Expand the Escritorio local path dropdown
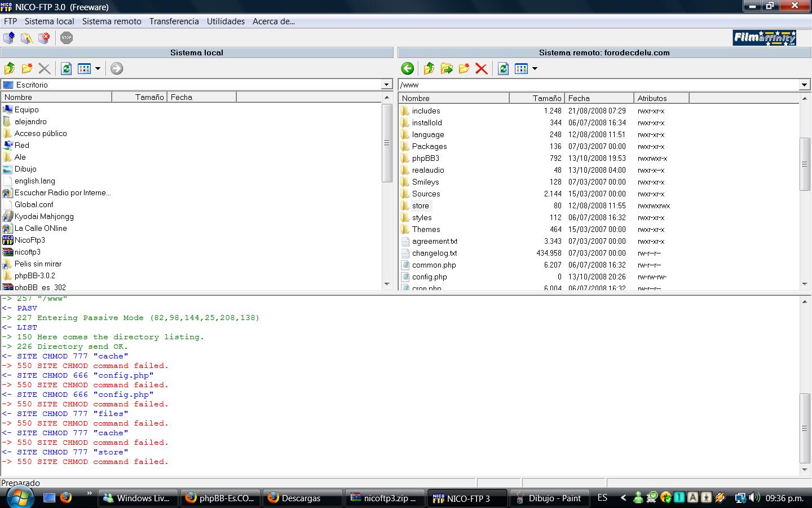The height and width of the screenshot is (508, 812). pyautogui.click(x=386, y=85)
